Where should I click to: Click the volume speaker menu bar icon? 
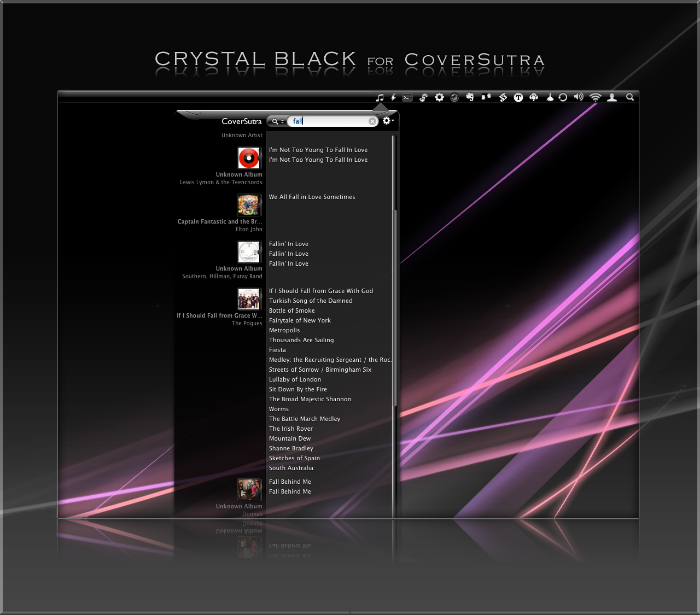coord(579,97)
